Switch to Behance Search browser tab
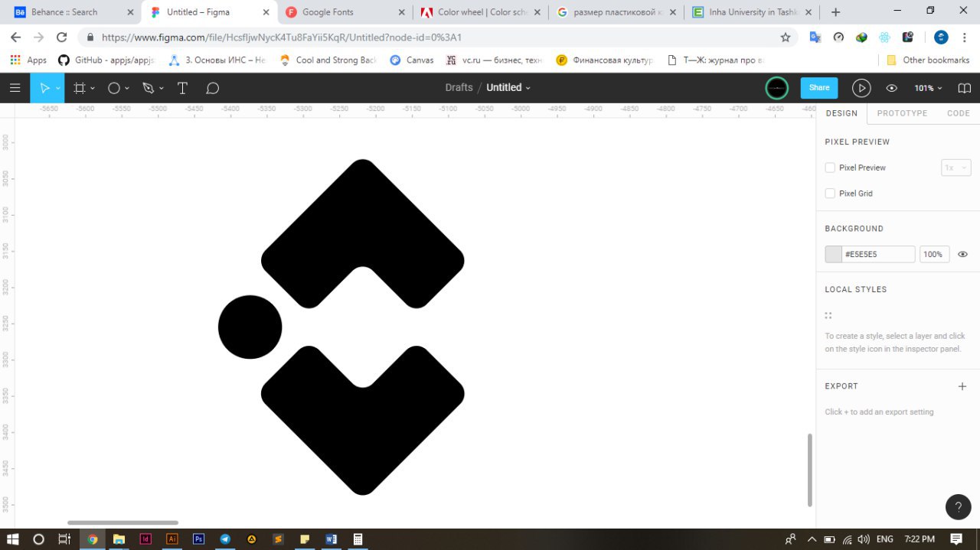The width and height of the screenshot is (980, 550). coord(70,12)
